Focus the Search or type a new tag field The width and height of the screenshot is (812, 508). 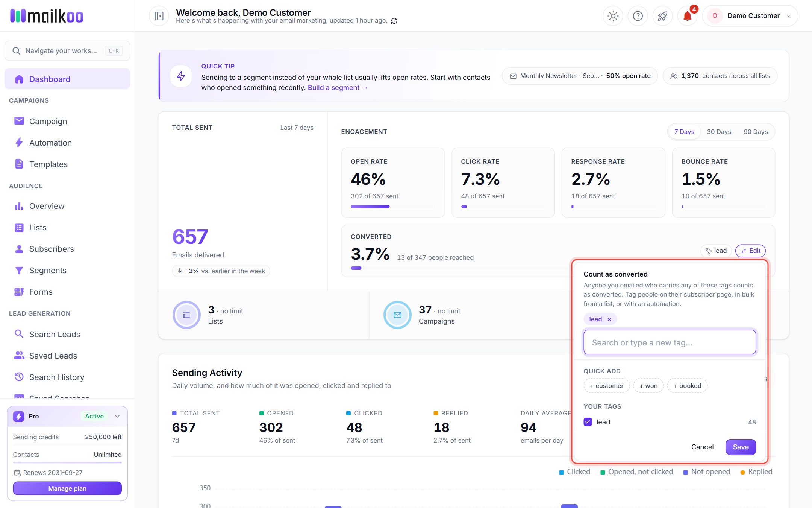(x=670, y=342)
